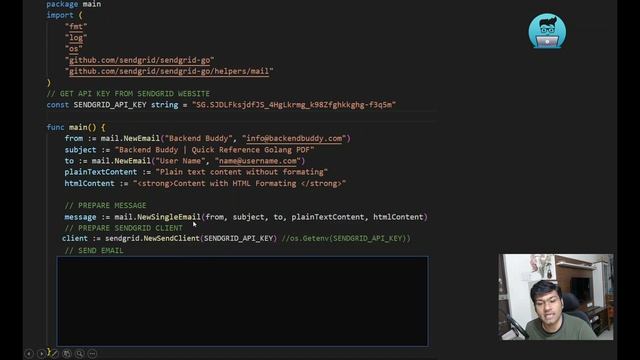640x360 pixels.
Task: Click the plainTextContent variable name
Action: (x=100, y=172)
